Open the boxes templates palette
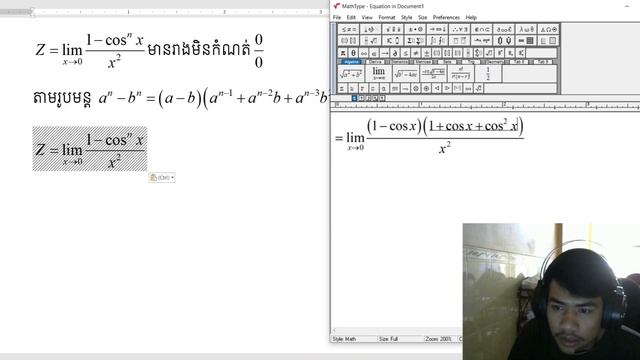Screen dimensions: 640x360 click(548, 40)
